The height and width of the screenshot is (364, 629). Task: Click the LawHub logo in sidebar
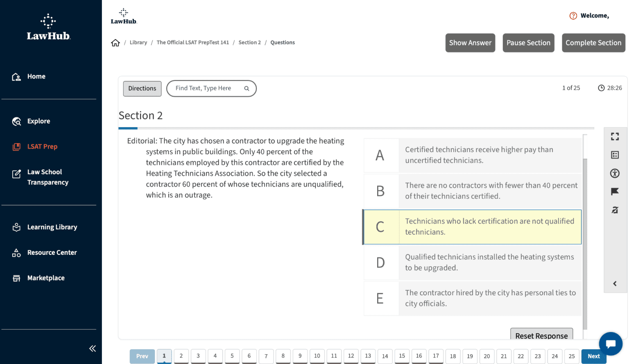[x=48, y=27]
